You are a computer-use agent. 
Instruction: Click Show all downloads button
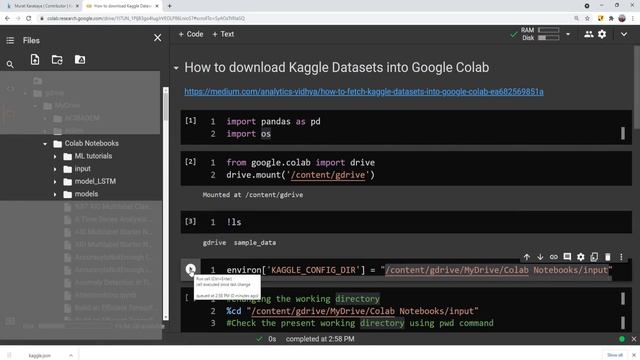[615, 355]
